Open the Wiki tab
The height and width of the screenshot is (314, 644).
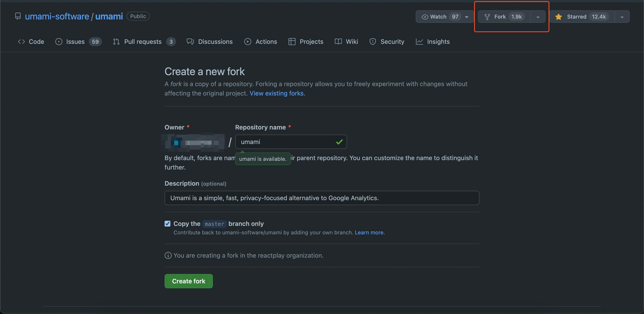coord(346,41)
